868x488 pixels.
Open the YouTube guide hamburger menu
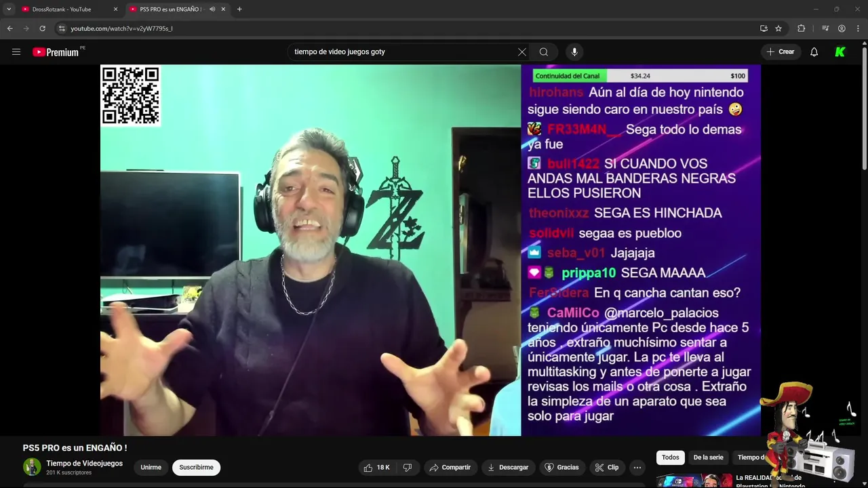point(16,52)
